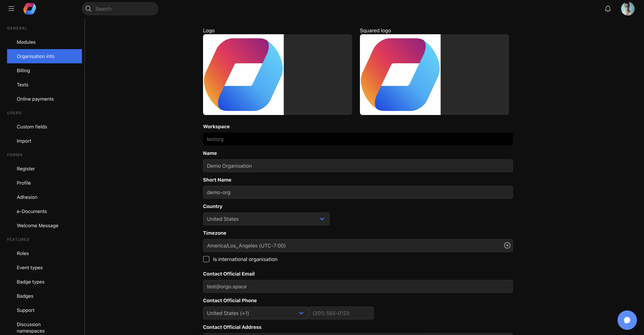Clear the Timezone field value
This screenshot has height=335, width=644.
pyautogui.click(x=507, y=245)
